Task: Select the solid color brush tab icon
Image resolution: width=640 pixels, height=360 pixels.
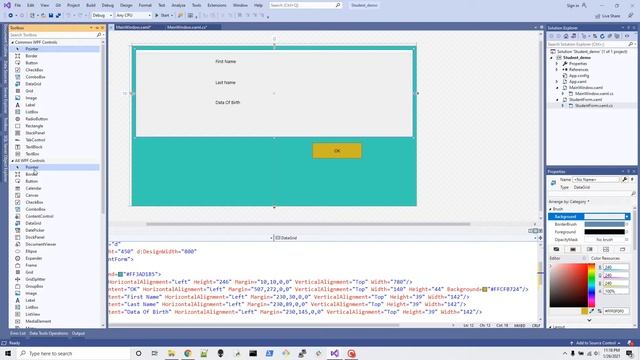Action: 573,249
